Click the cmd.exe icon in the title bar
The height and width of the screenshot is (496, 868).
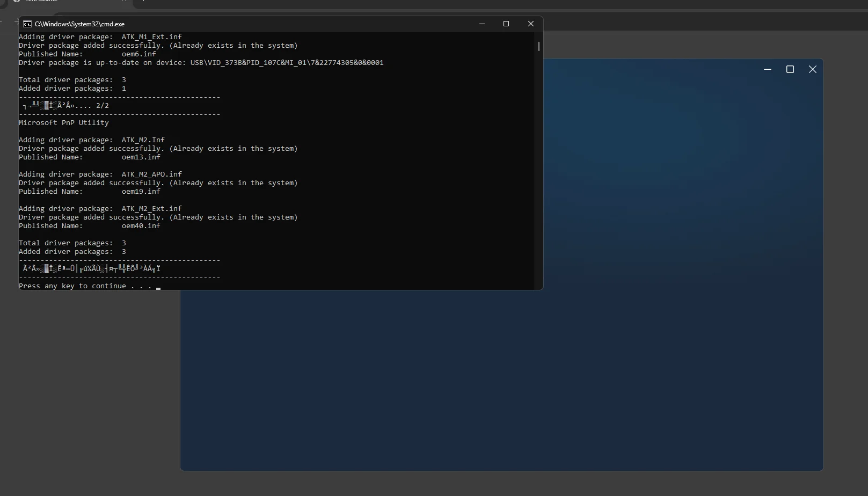coord(27,24)
